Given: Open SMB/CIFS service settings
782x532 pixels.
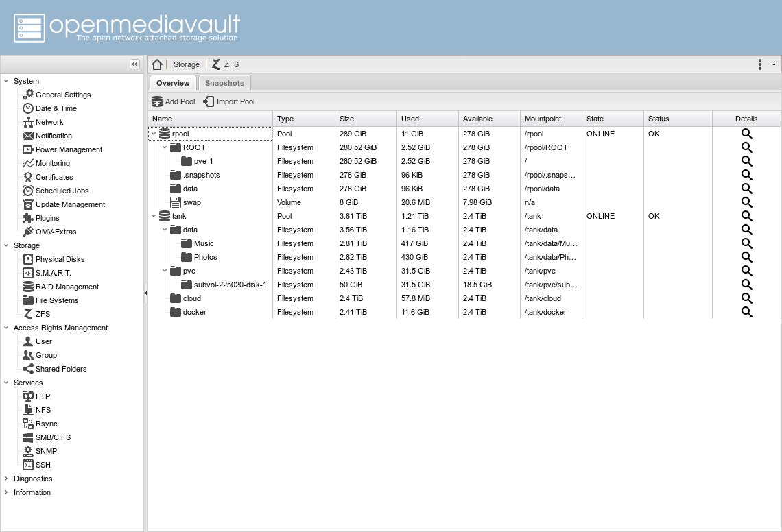Looking at the screenshot, I should point(53,437).
